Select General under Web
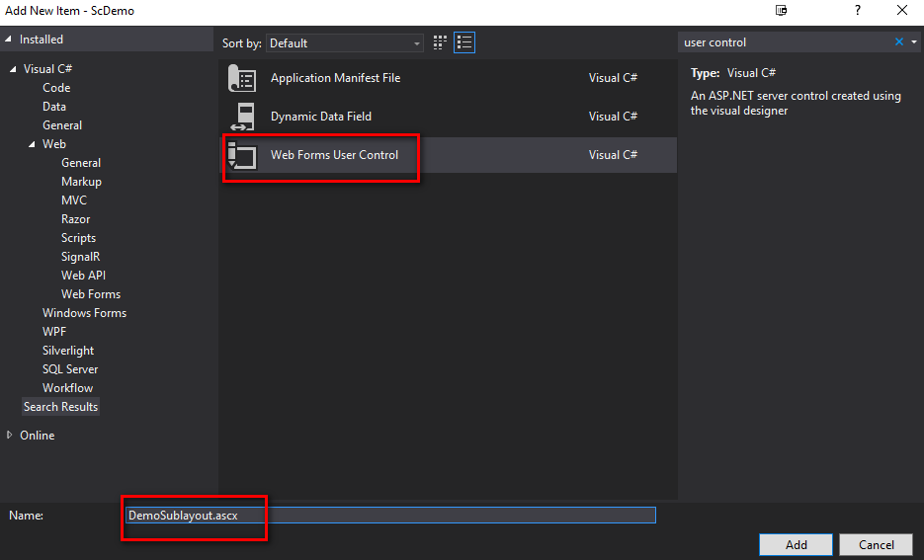 tap(81, 163)
